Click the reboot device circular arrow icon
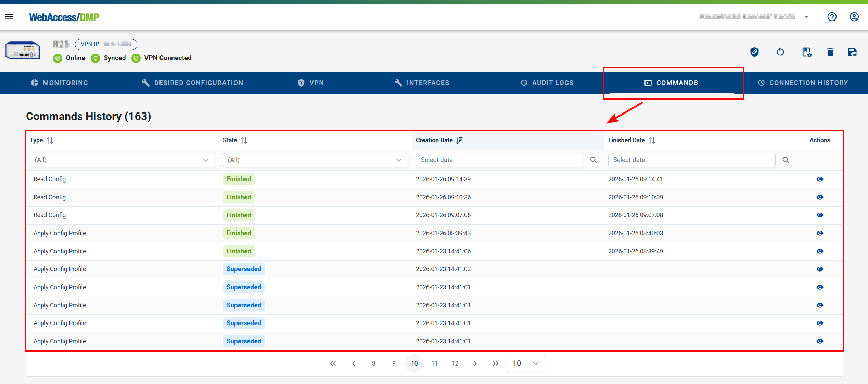 tap(780, 52)
